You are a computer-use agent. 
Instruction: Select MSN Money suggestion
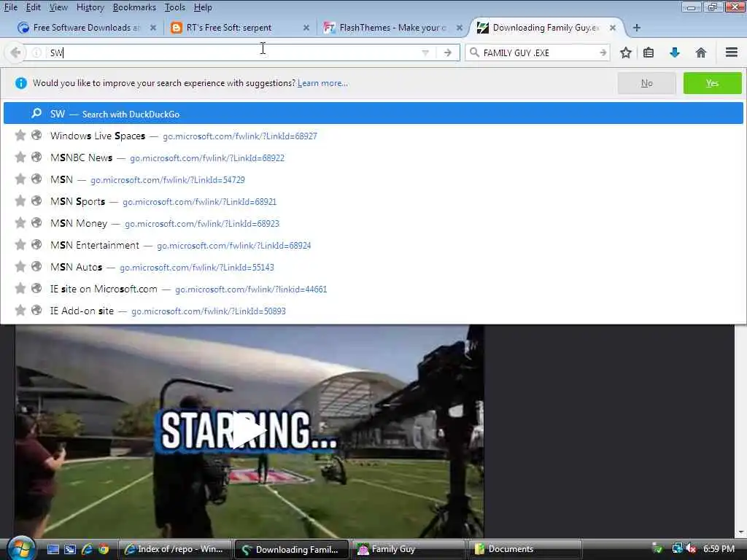pyautogui.click(x=373, y=223)
